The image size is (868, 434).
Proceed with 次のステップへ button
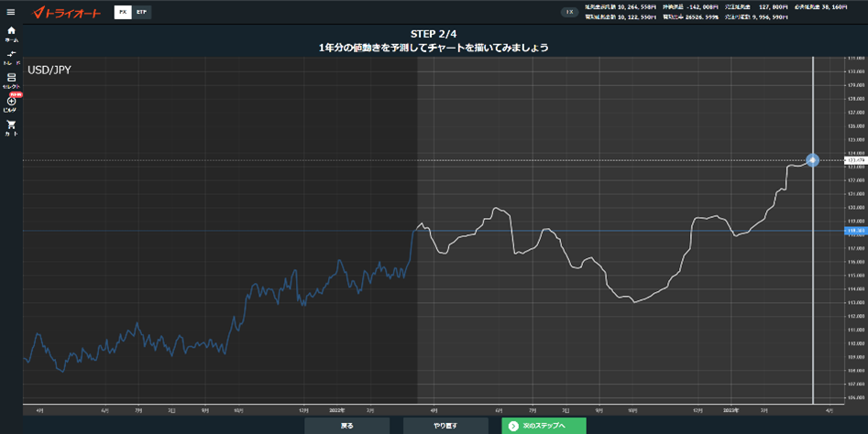[x=544, y=426]
